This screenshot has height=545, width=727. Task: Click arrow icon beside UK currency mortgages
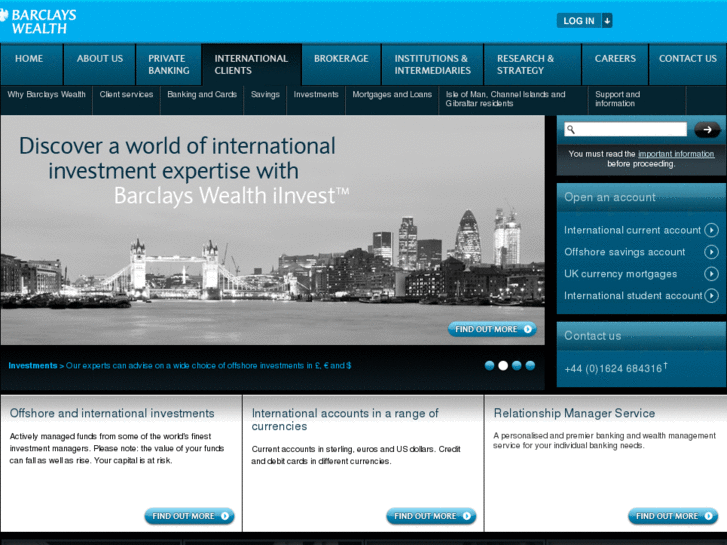(x=711, y=274)
